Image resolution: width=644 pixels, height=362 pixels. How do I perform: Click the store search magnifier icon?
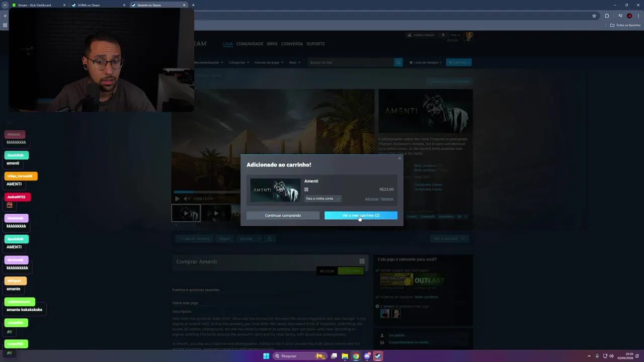pyautogui.click(x=398, y=62)
